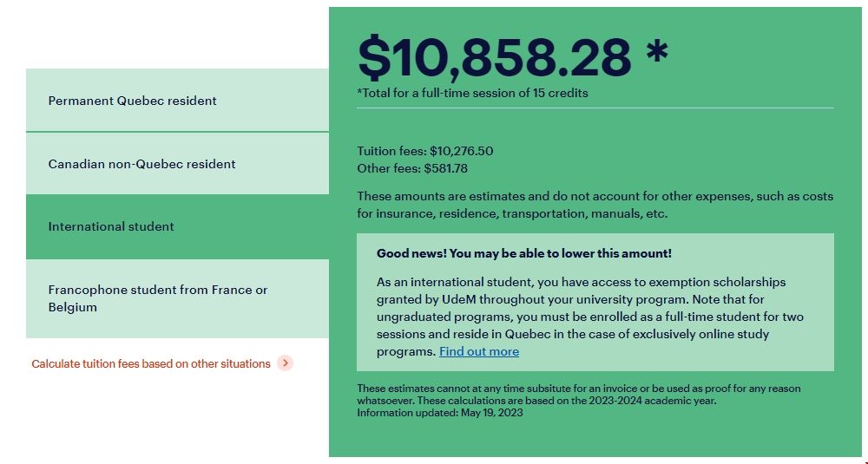
Task: Click the circled chevron arrow icon
Action: coord(285,363)
